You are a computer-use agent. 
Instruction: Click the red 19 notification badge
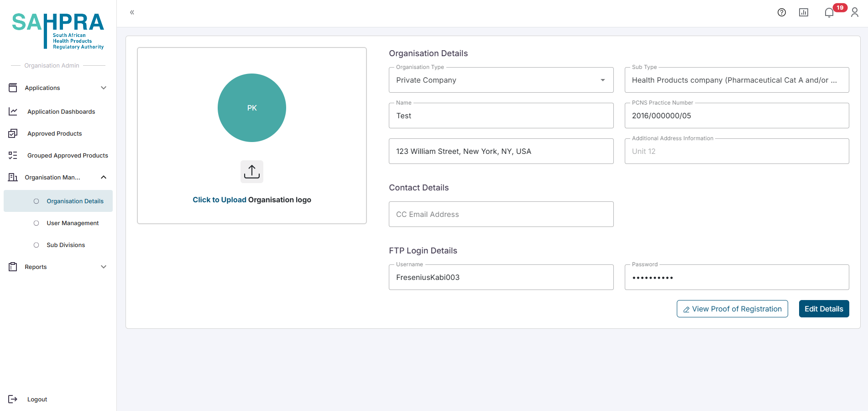[840, 8]
